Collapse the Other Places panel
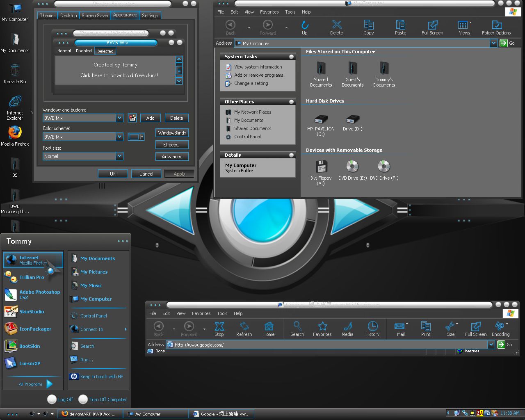 point(291,102)
